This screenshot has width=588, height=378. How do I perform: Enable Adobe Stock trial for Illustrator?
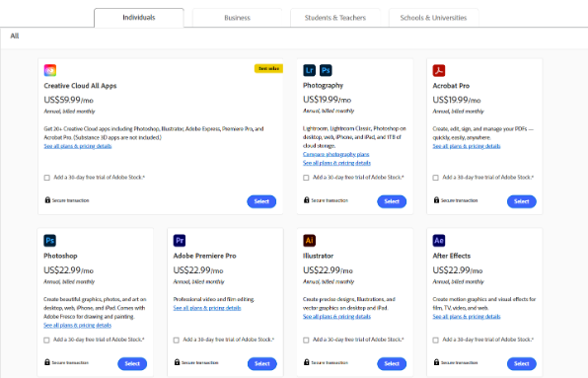[306, 340]
